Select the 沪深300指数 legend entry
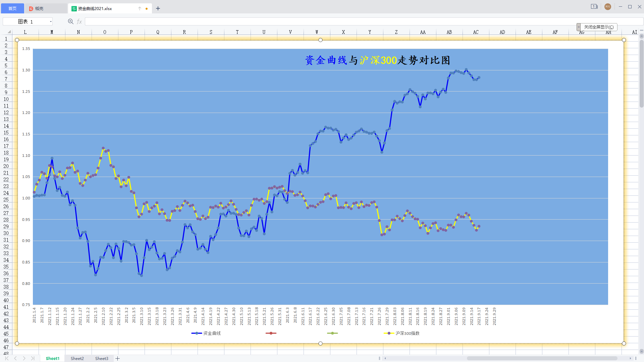The width and height of the screenshot is (644, 362). coord(407,333)
